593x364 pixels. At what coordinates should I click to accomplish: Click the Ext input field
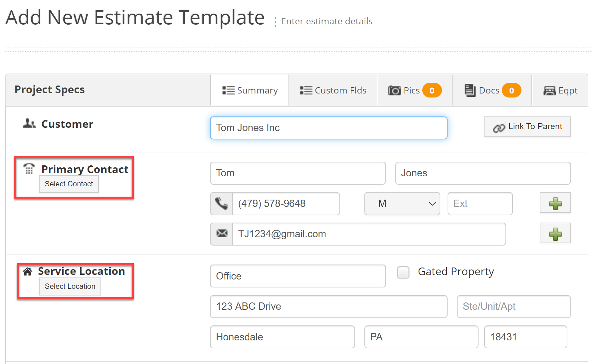pos(480,204)
